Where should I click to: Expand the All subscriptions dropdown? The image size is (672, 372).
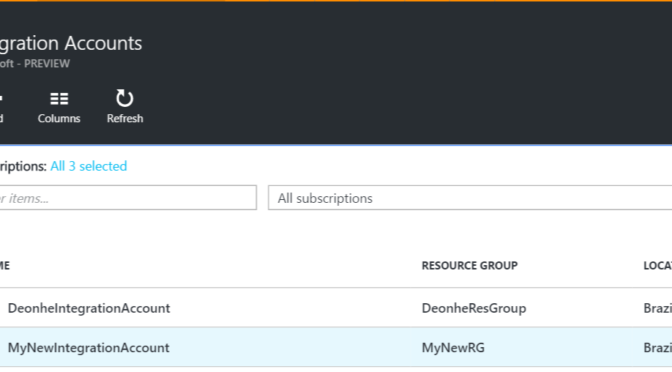pos(470,198)
